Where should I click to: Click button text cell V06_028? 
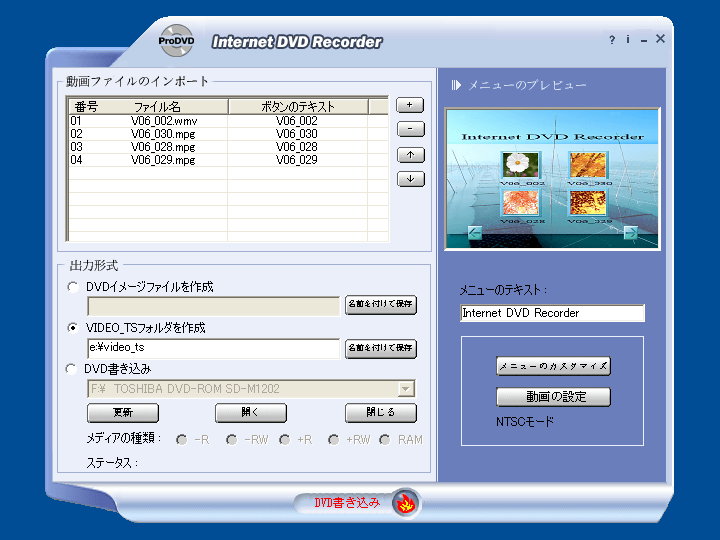tap(297, 147)
